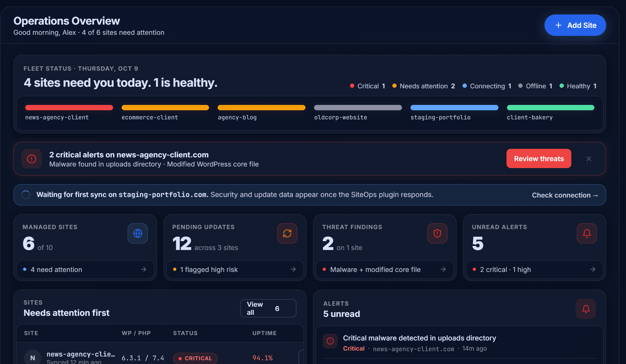Click arrow icon on '4 need attention' row
The image size is (626, 364).
pos(144,269)
